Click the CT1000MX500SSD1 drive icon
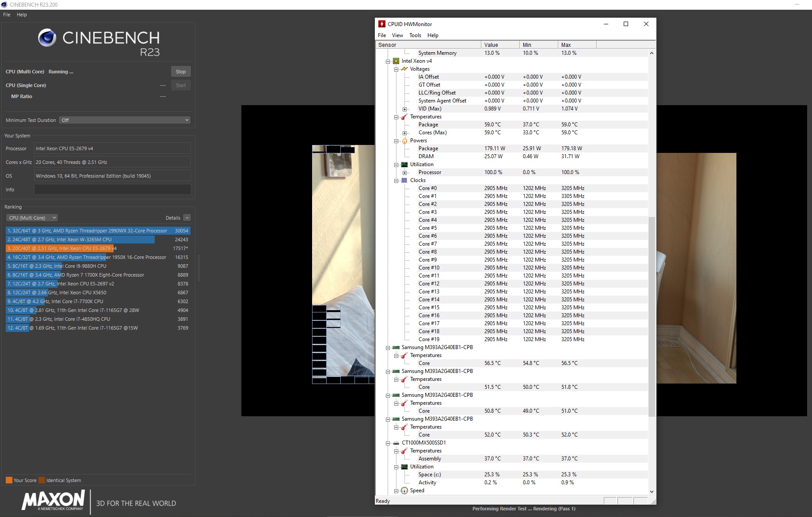The image size is (812, 517). 396,443
